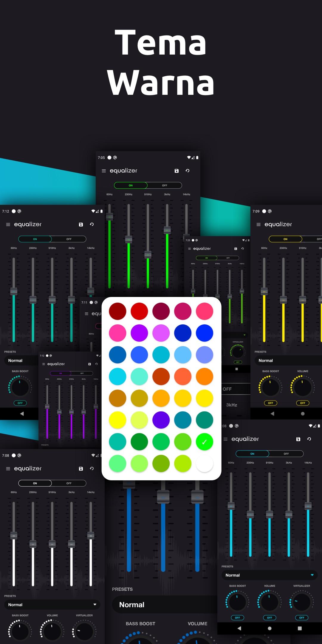Switch equalizer ON in green 7:05 screen

(131, 185)
